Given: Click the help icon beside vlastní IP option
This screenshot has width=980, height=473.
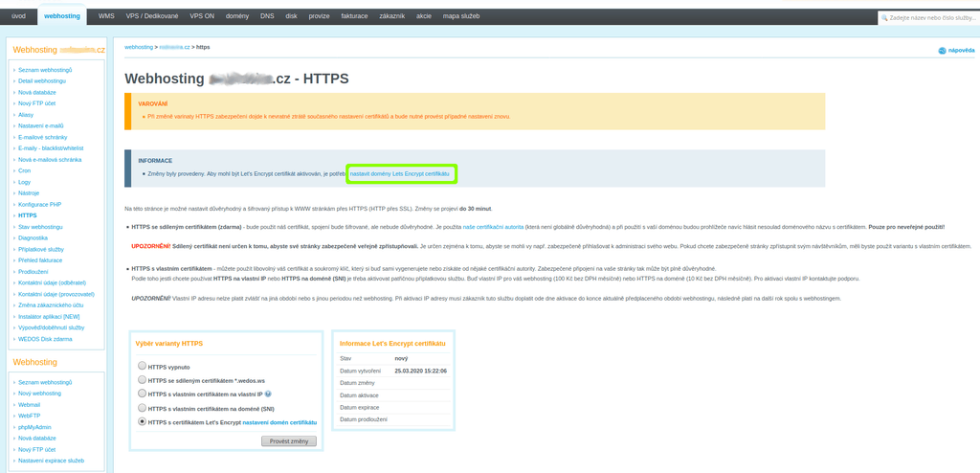Looking at the screenshot, I should click(x=268, y=394).
